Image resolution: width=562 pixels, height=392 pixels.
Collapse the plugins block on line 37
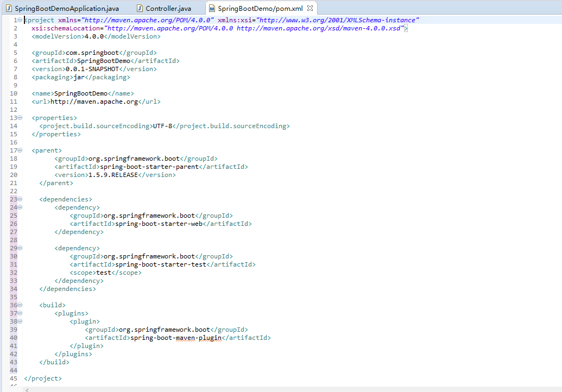pos(20,313)
